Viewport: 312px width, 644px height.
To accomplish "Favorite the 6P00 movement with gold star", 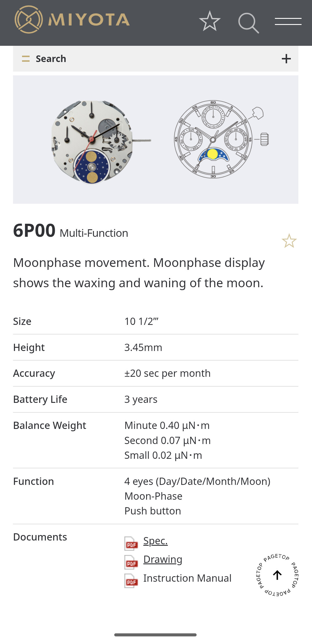I will [289, 241].
